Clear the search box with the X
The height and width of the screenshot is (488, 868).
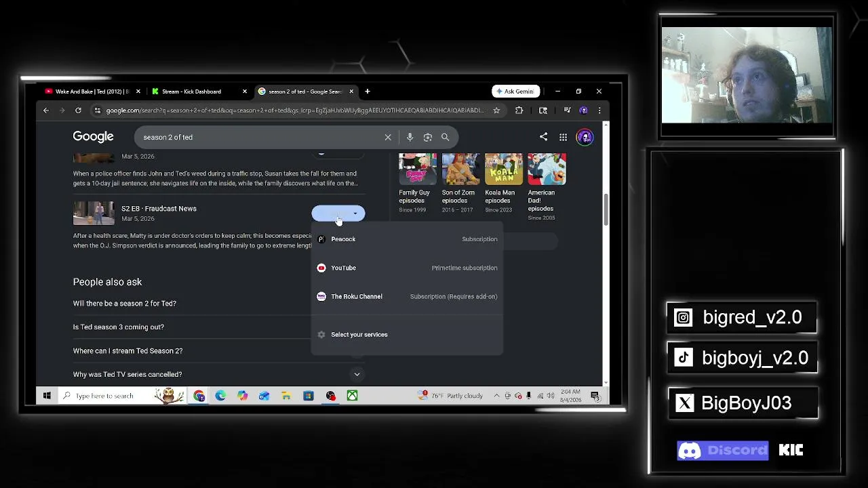(x=388, y=137)
